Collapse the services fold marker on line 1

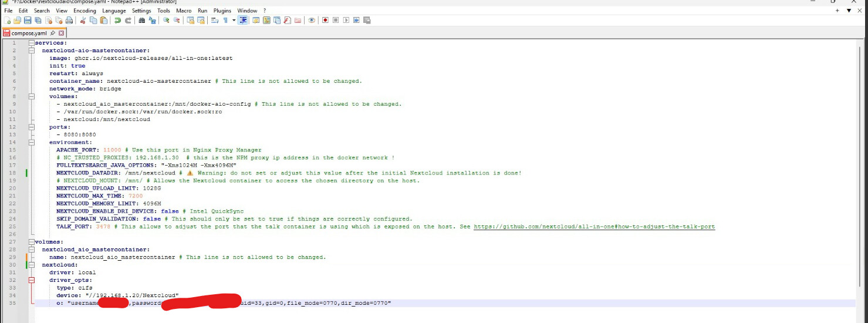tap(31, 43)
